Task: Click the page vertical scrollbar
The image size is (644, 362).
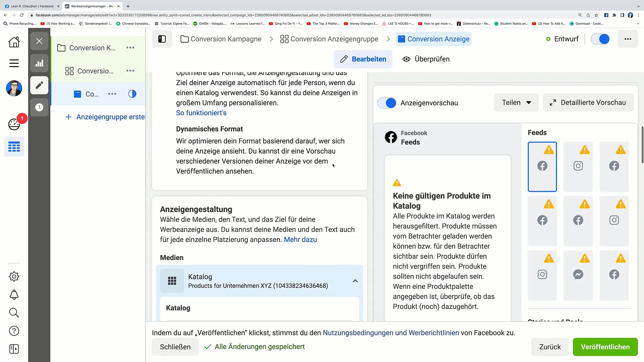Action: 642,144
